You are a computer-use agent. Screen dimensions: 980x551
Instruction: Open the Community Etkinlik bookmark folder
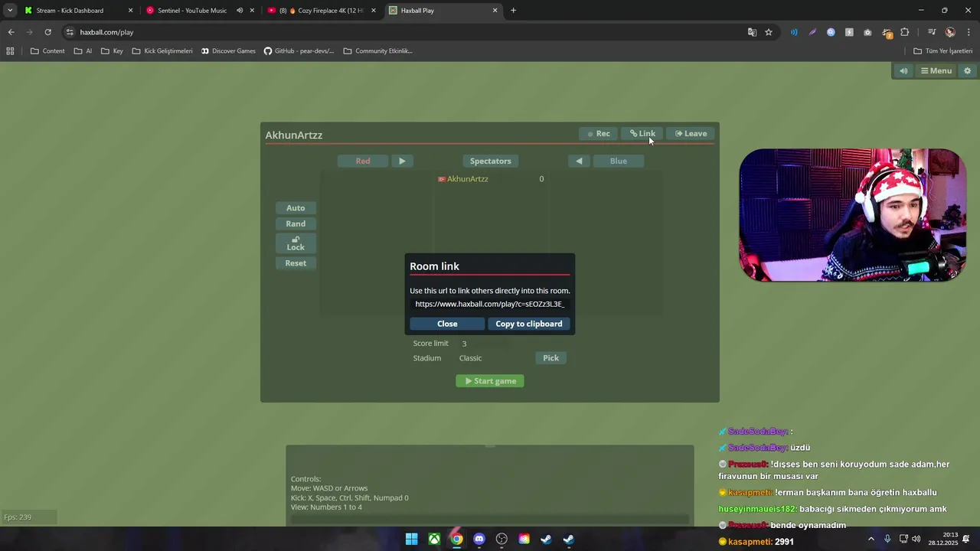[378, 51]
